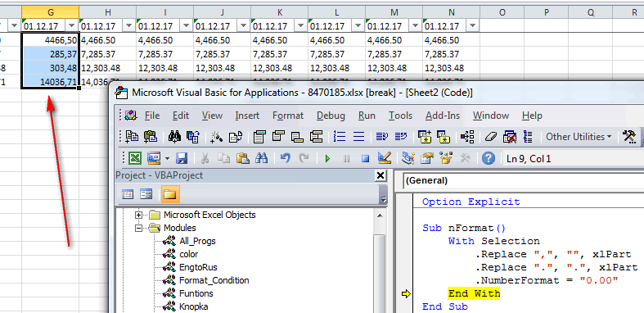Viewport: 644px width, 313px height.
Task: Click the Save floppy disk icon
Action: tap(181, 158)
